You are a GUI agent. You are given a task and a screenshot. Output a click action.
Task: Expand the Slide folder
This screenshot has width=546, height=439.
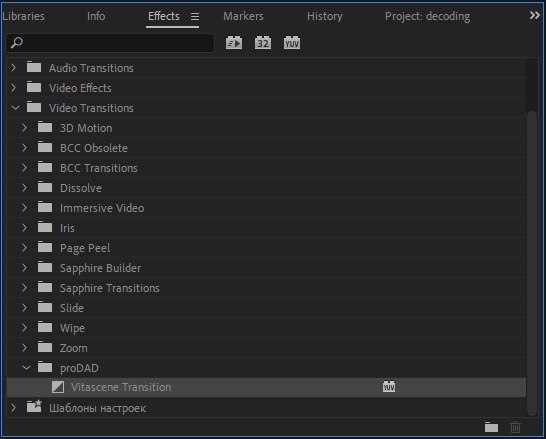(24, 308)
